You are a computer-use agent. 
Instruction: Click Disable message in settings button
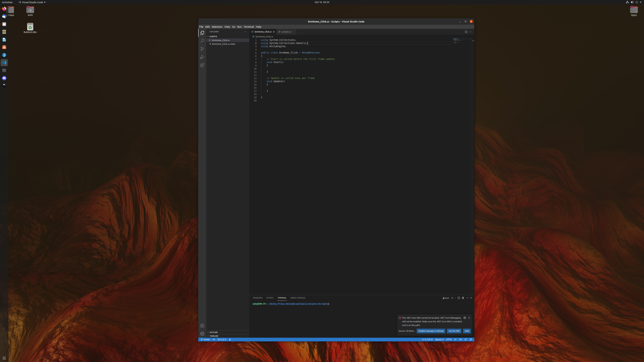pyautogui.click(x=431, y=331)
